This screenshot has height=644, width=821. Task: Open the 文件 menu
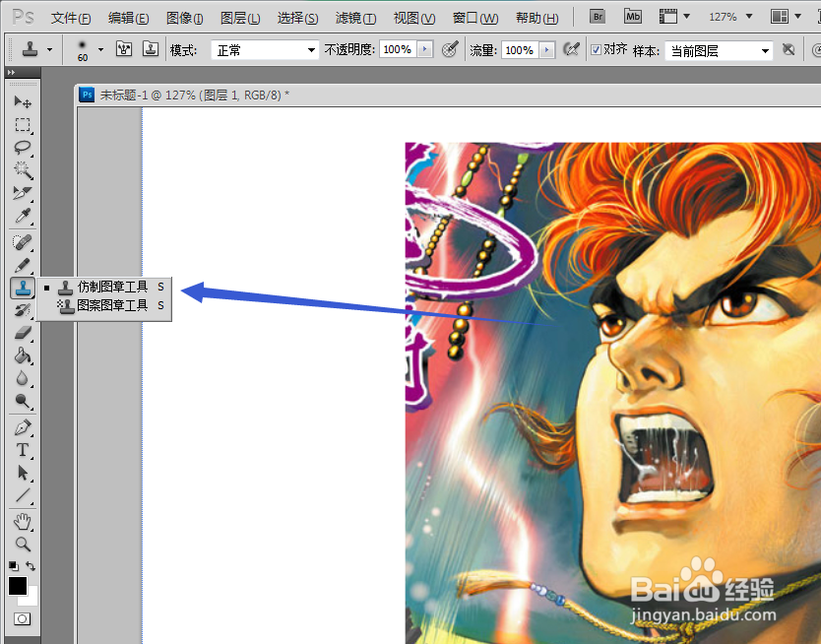(71, 19)
